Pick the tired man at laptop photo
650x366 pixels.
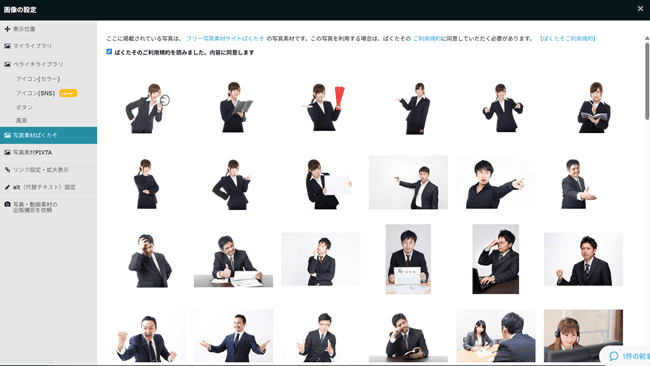[496, 259]
